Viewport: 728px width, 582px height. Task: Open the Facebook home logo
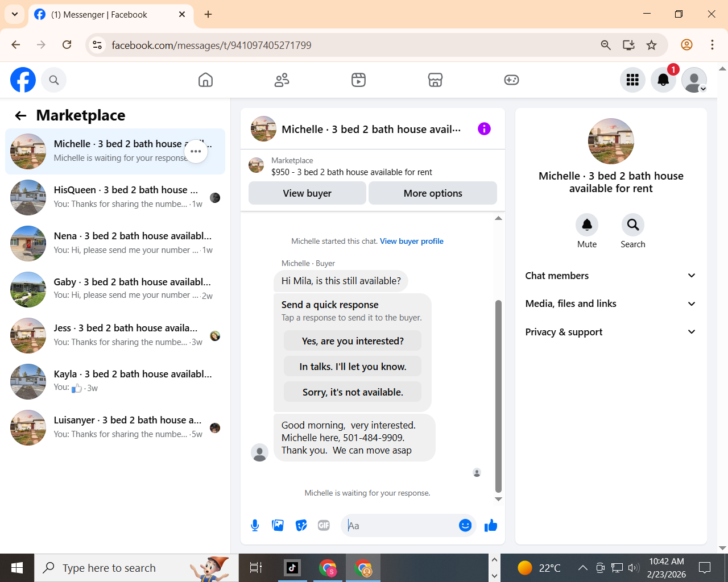(23, 80)
